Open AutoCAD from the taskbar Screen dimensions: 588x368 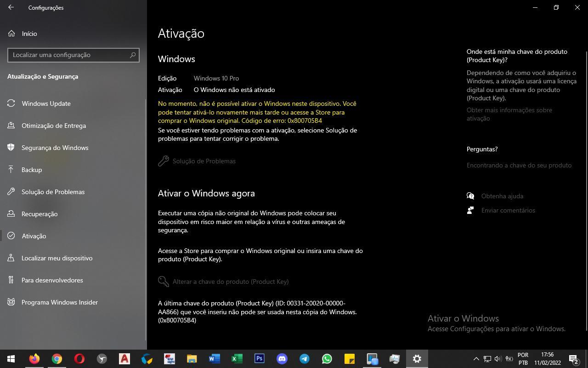pos(124,359)
